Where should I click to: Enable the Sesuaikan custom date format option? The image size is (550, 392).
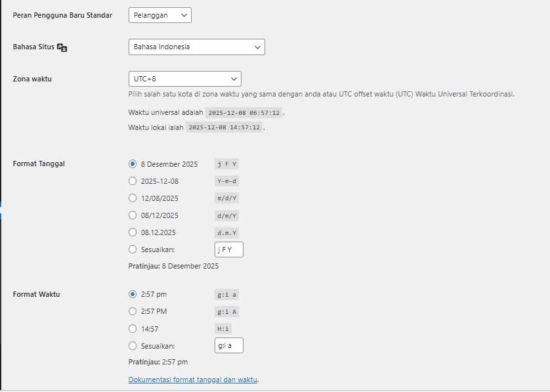133,249
